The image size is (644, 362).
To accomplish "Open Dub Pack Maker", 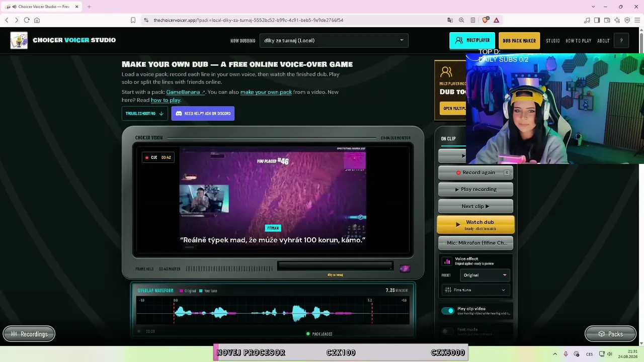I will click(x=519, y=41).
